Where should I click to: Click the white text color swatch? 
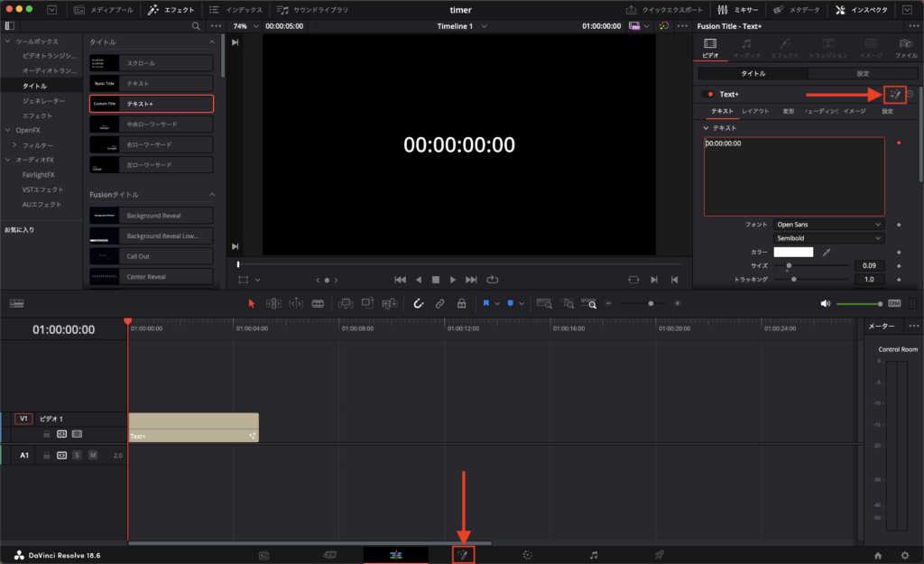click(x=793, y=252)
